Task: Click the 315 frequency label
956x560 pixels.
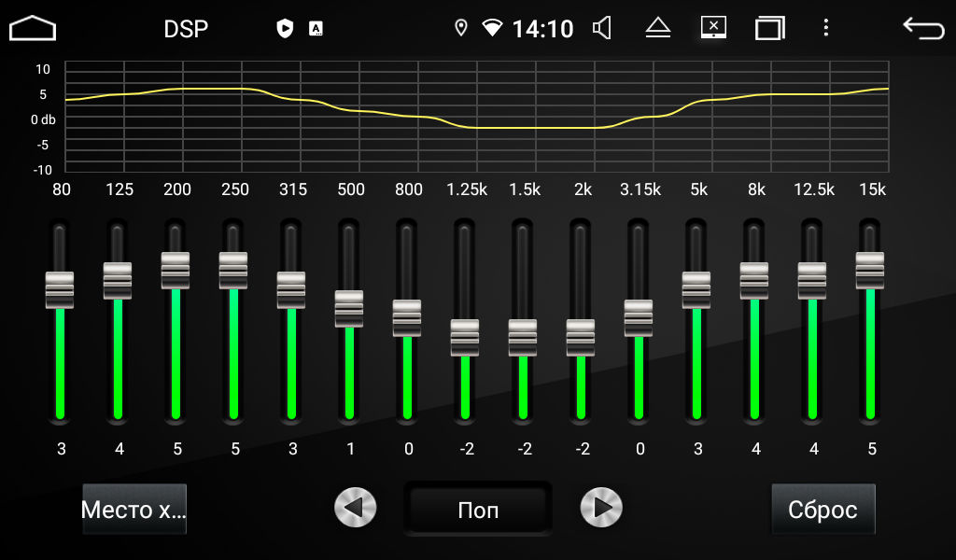Action: point(293,189)
